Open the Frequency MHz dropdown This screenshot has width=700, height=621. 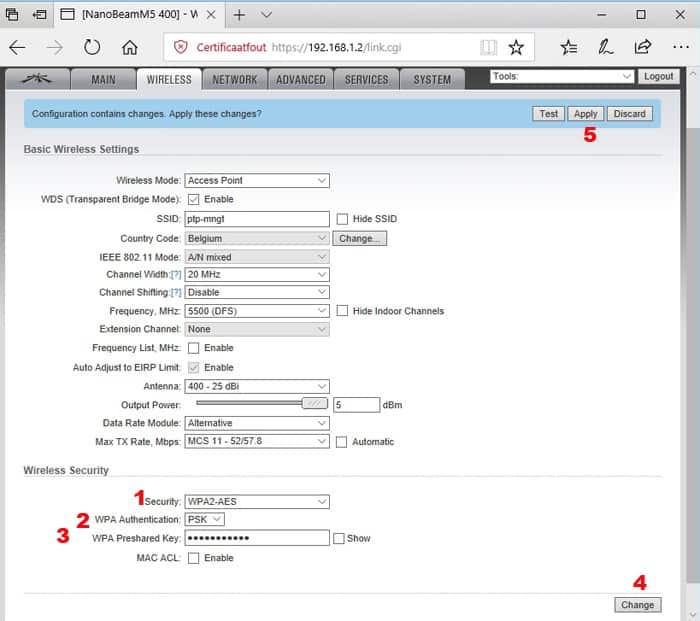pos(257,311)
